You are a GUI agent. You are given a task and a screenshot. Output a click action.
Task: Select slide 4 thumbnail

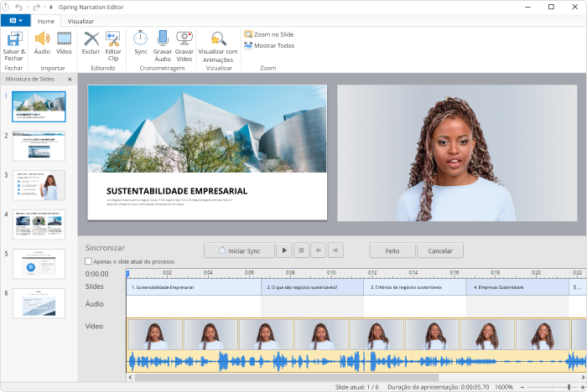(x=39, y=224)
